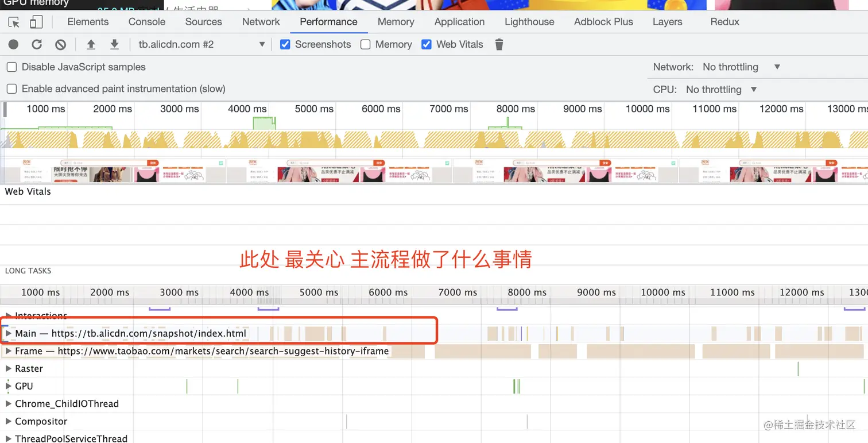This screenshot has width=868, height=443.
Task: Expand the Frame search-suggest-history-iframe track
Action: pyautogui.click(x=9, y=351)
